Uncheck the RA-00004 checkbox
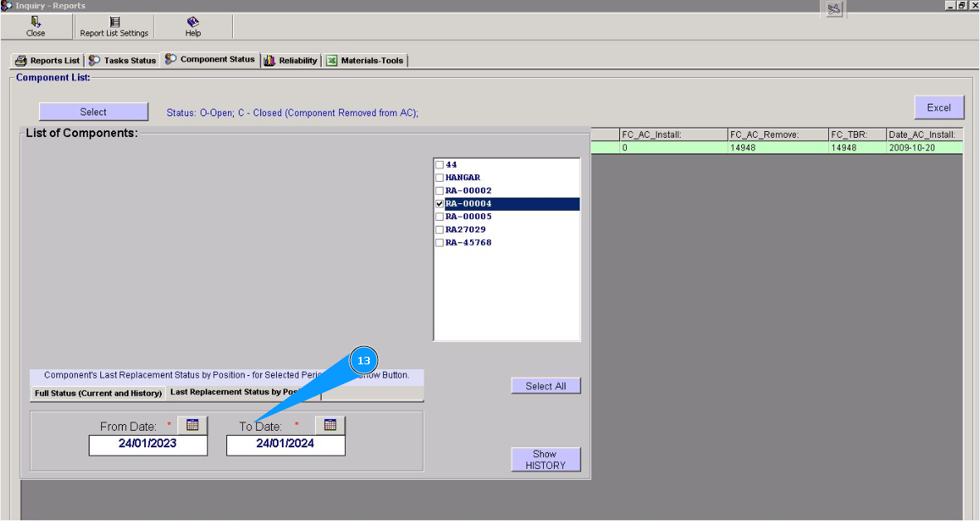The height and width of the screenshot is (522, 980). pyautogui.click(x=439, y=204)
